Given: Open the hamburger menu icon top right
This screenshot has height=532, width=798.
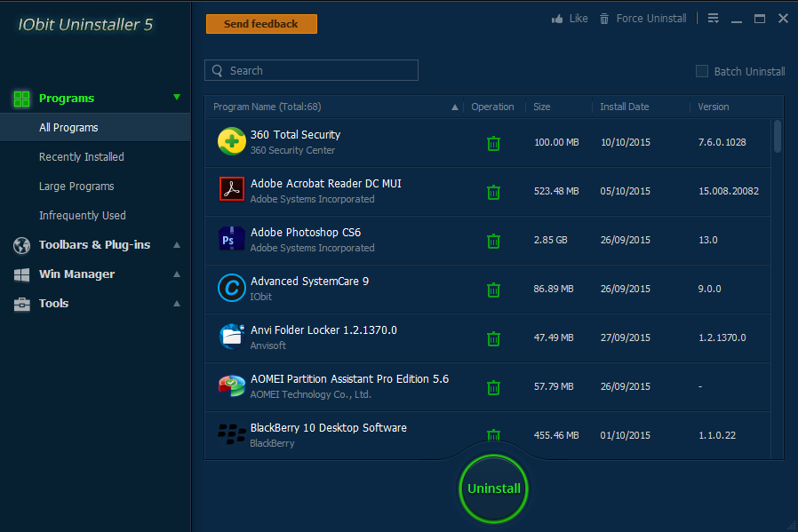Looking at the screenshot, I should [x=713, y=17].
